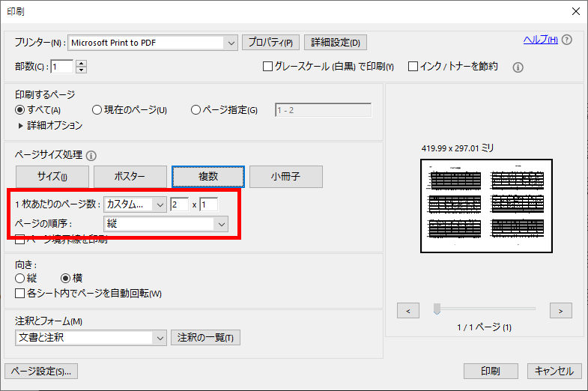Click the help question mark icon
588x391 pixels.
(567, 40)
